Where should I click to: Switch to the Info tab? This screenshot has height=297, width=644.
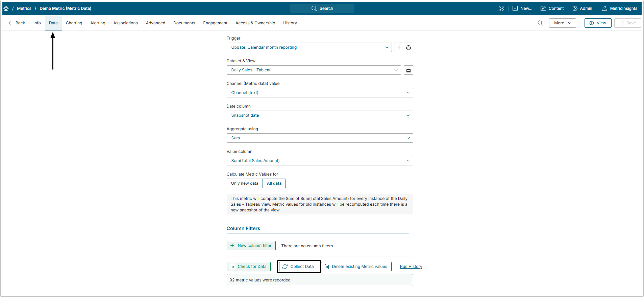[x=37, y=23]
